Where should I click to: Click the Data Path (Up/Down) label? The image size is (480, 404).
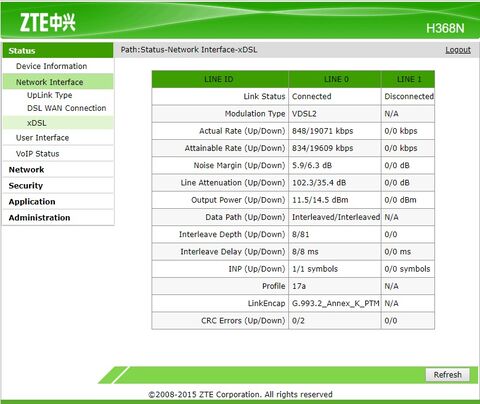(245, 217)
